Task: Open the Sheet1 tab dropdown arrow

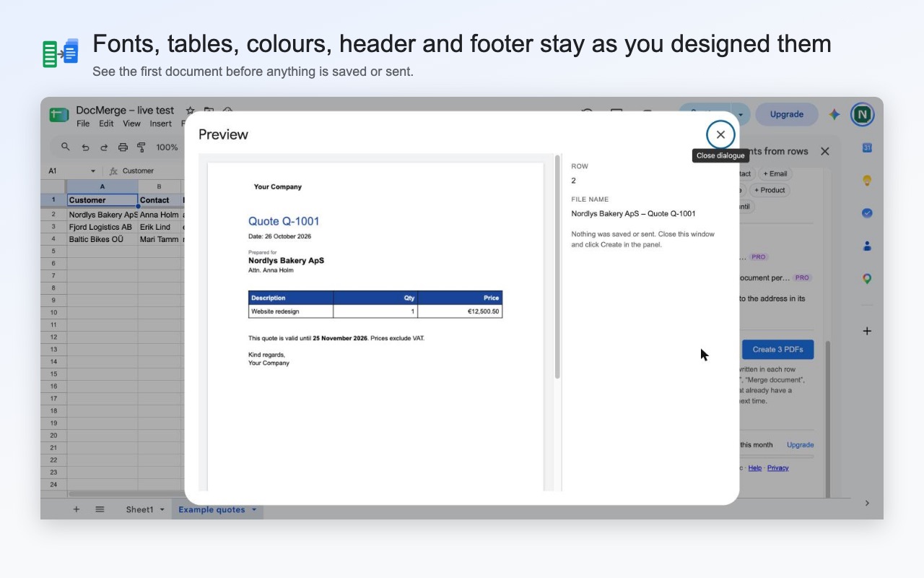Action: (162, 509)
